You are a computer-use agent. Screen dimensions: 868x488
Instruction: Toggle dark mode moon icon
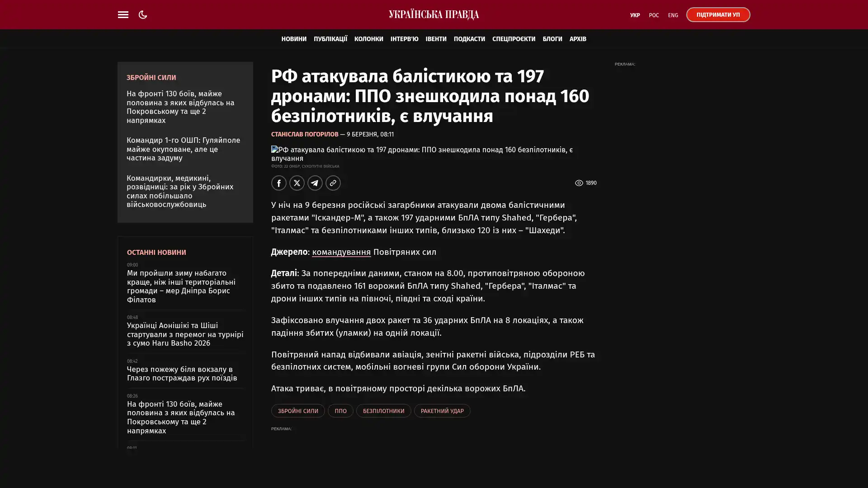(143, 14)
